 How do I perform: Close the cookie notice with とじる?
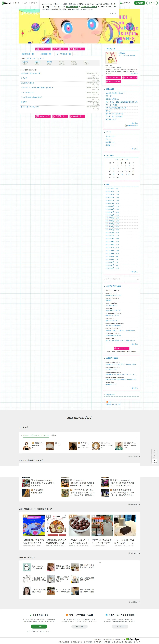coord(113,14)
